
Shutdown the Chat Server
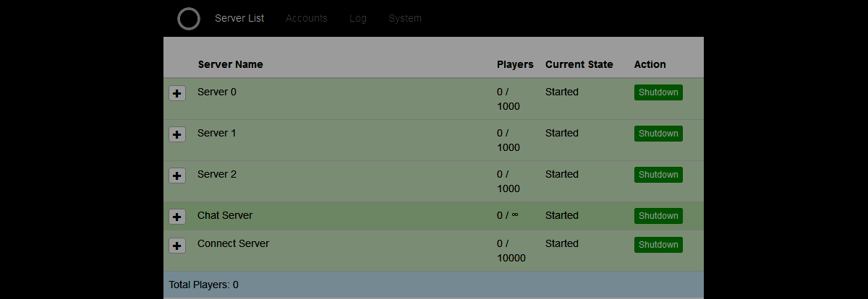coord(658,216)
